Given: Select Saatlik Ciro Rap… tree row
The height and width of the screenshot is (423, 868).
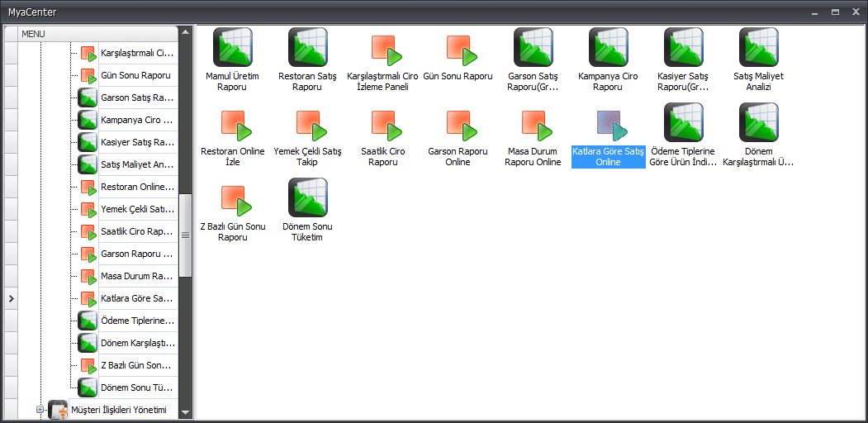Looking at the screenshot, I should point(138,231).
